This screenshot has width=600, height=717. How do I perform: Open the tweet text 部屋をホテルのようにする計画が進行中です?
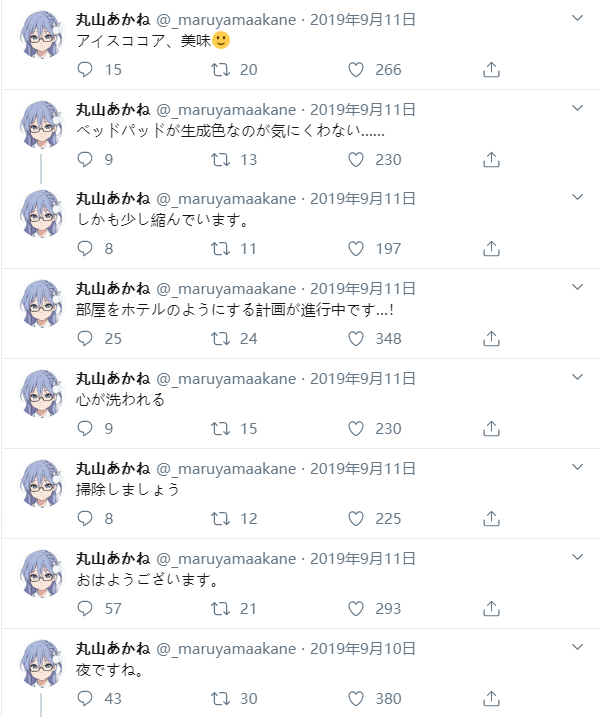(x=235, y=310)
